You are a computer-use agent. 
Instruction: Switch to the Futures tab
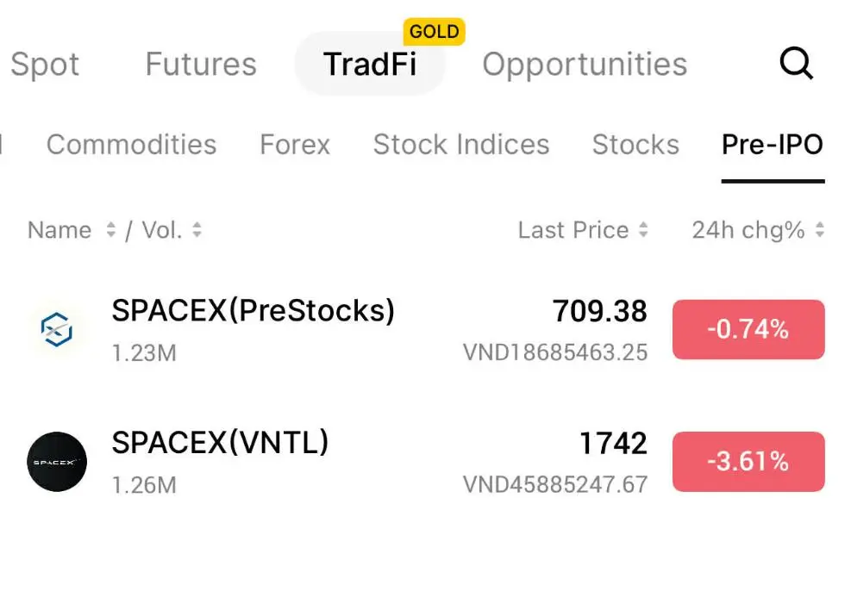201,65
